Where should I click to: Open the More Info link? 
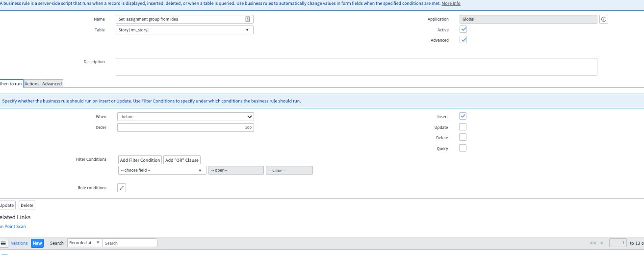[451, 3]
